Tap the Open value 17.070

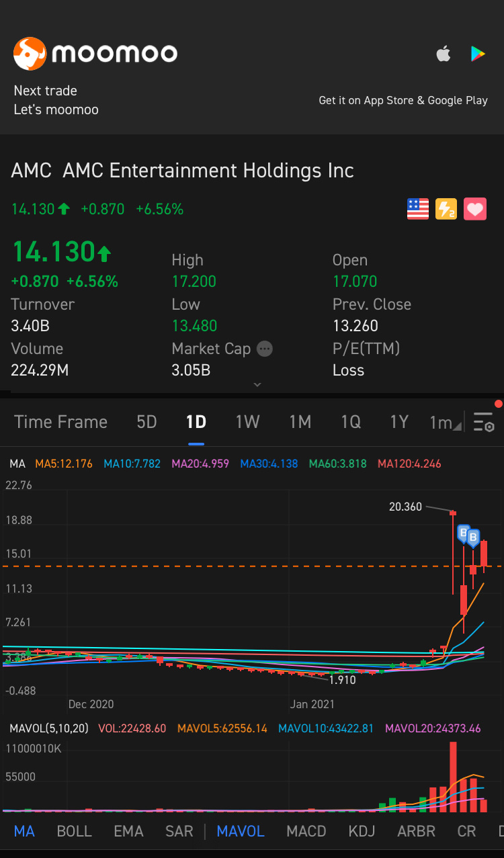[x=355, y=282]
